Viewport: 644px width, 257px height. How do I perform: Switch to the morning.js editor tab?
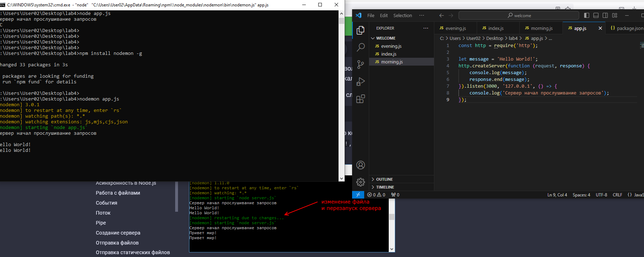541,28
